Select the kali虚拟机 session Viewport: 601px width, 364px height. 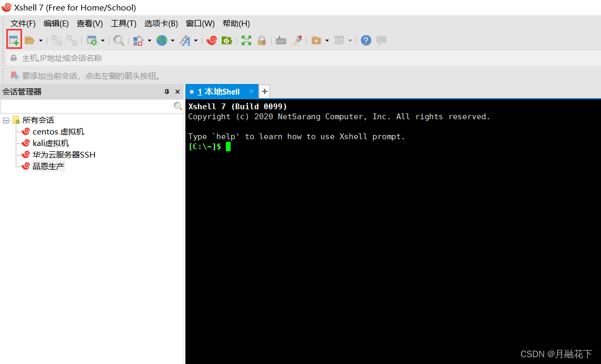(x=50, y=143)
